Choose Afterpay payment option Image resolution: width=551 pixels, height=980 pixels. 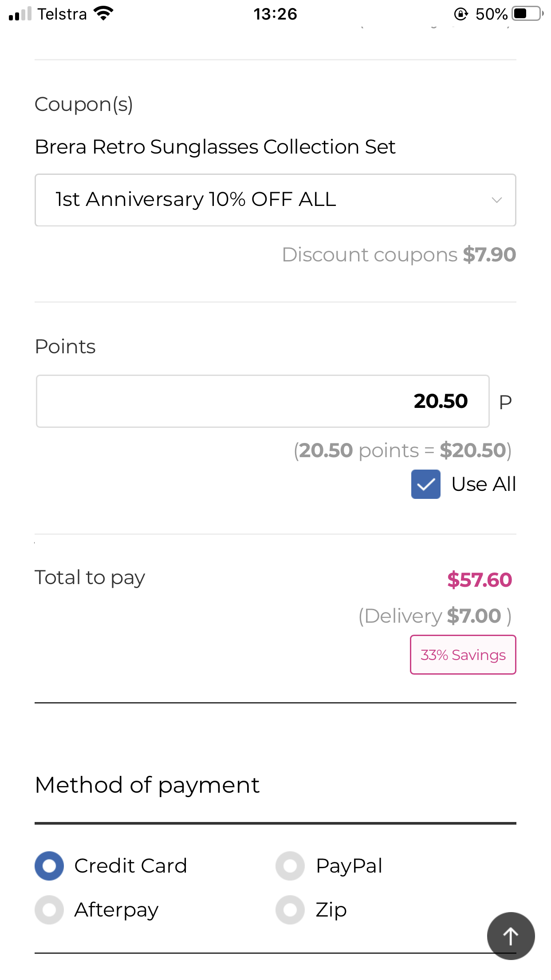(49, 910)
